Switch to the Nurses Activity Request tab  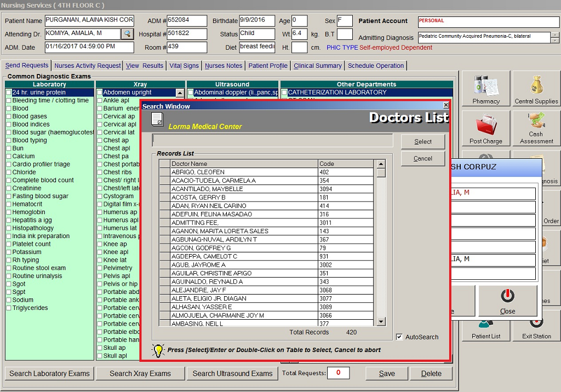coord(88,66)
